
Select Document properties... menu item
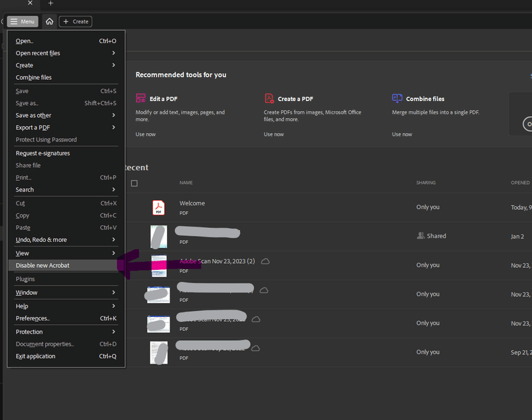66,344
